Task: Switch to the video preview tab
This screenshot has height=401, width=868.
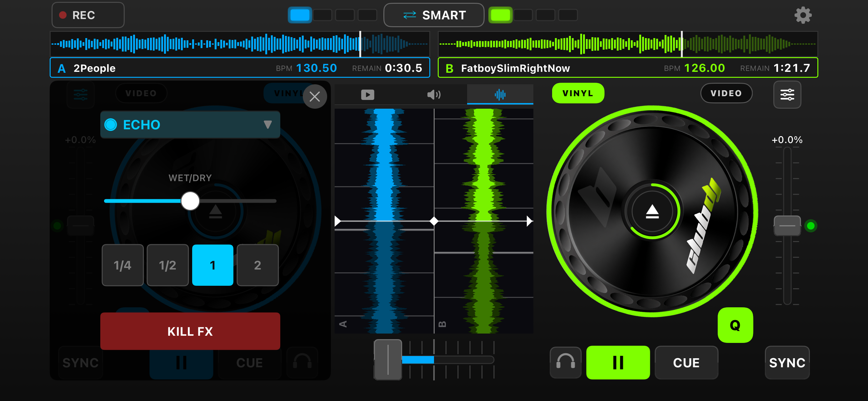Action: [x=367, y=95]
